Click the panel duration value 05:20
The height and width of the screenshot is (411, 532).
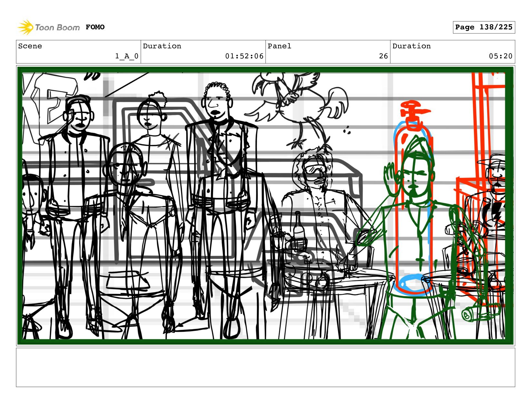point(500,56)
